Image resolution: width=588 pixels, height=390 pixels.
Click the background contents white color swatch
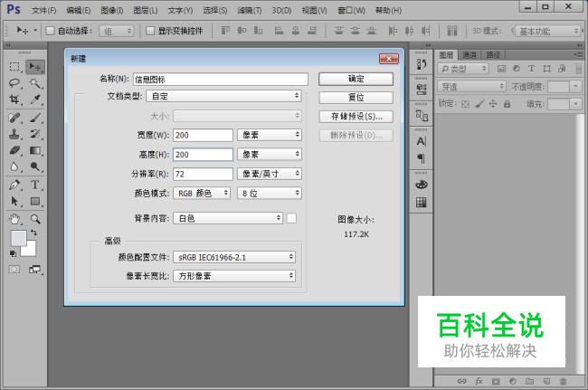(291, 218)
